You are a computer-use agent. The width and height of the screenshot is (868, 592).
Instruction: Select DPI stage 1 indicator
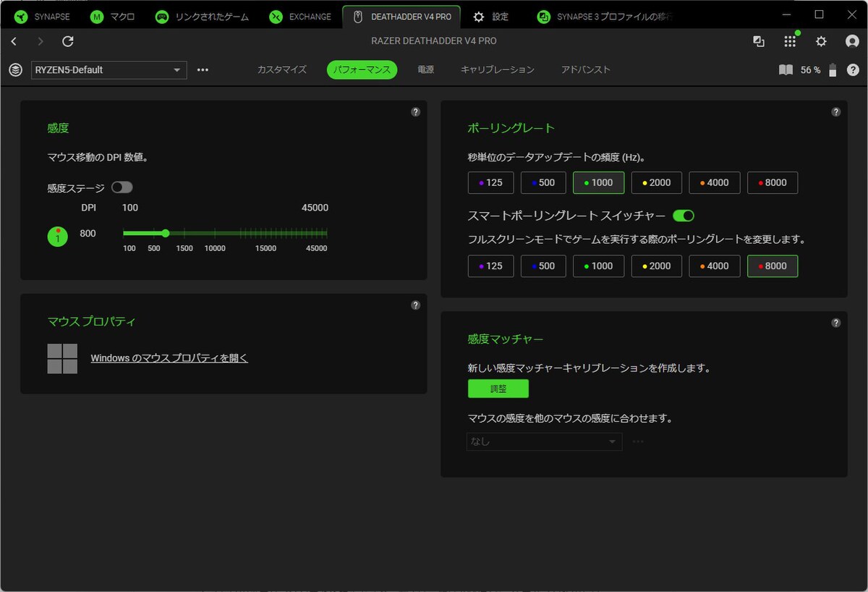pos(58,236)
